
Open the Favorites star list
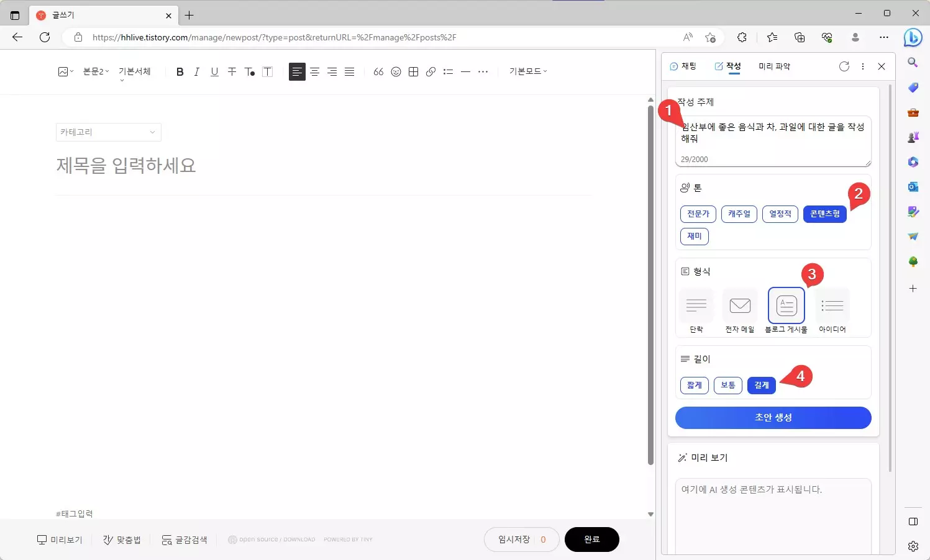(x=772, y=37)
